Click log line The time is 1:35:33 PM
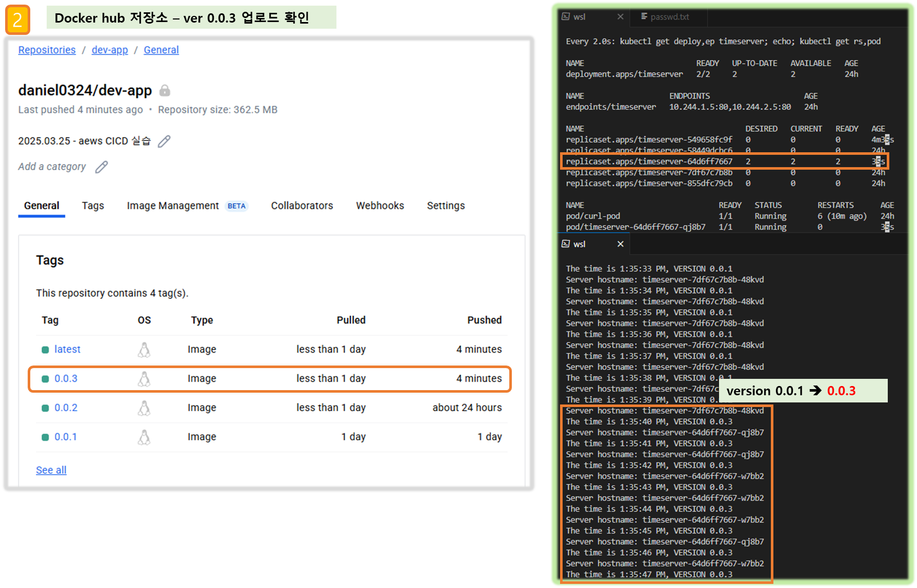The width and height of the screenshot is (917, 588). (649, 269)
